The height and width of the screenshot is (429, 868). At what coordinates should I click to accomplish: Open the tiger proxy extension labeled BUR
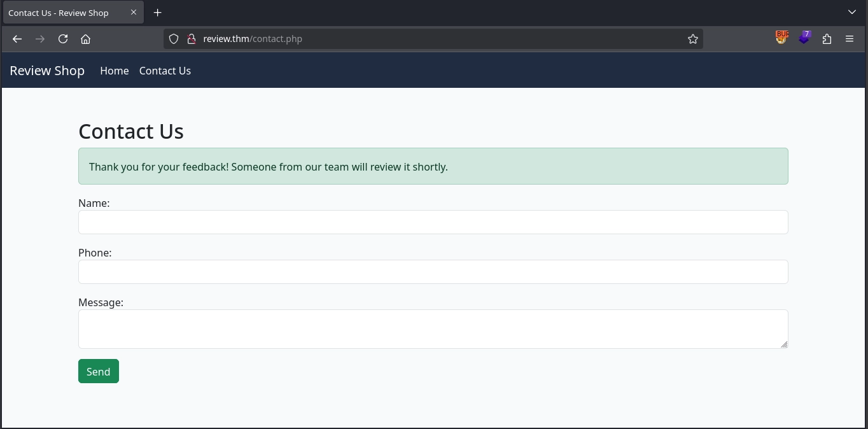point(781,38)
